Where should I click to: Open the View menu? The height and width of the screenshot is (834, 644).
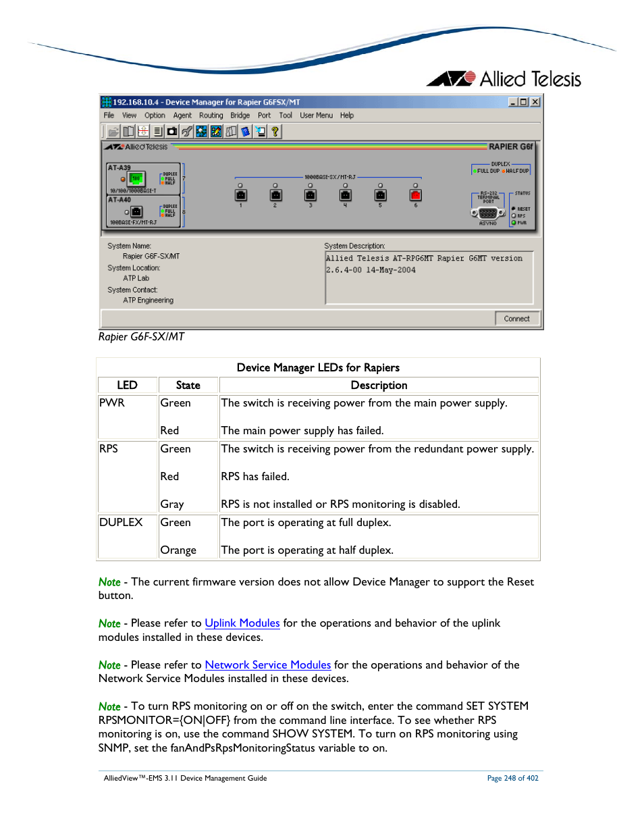coord(129,115)
